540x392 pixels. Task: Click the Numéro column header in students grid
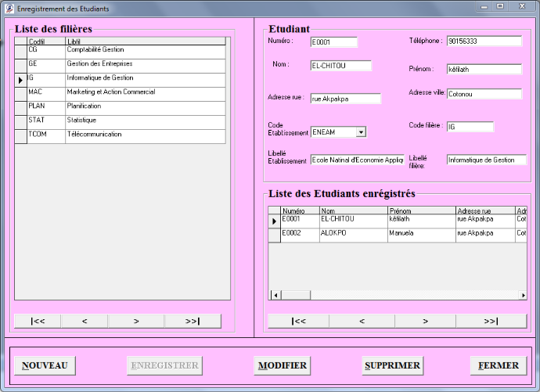point(300,210)
